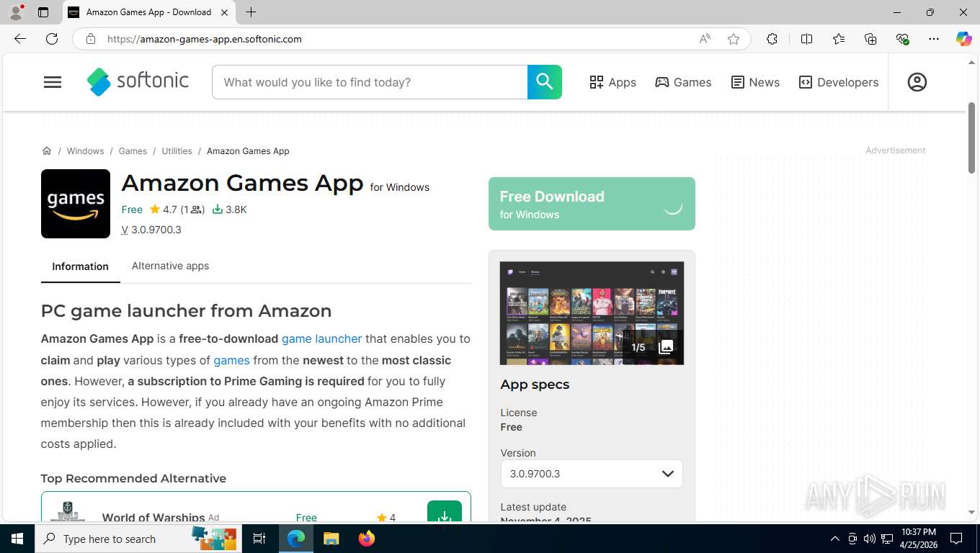Click Utilities breadcrumb link

177,150
